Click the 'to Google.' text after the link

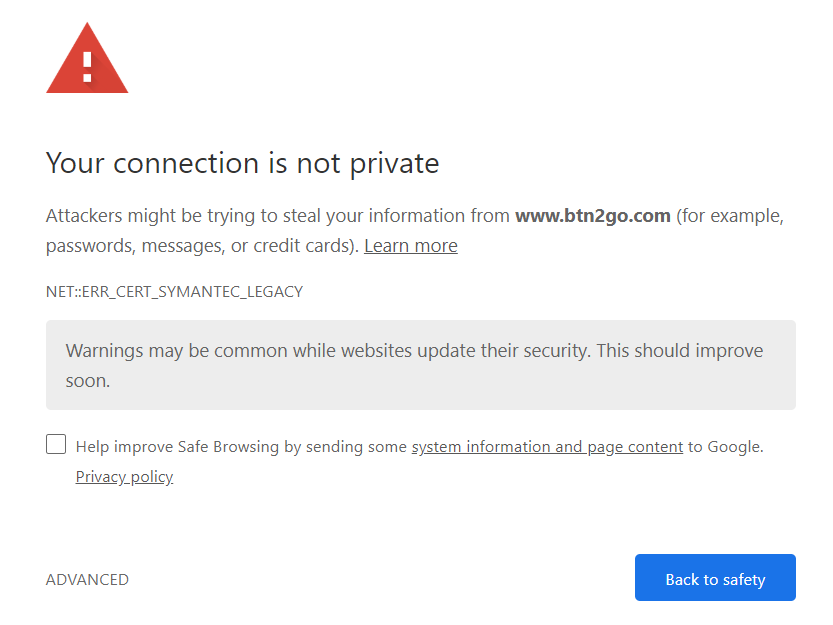pos(726,446)
